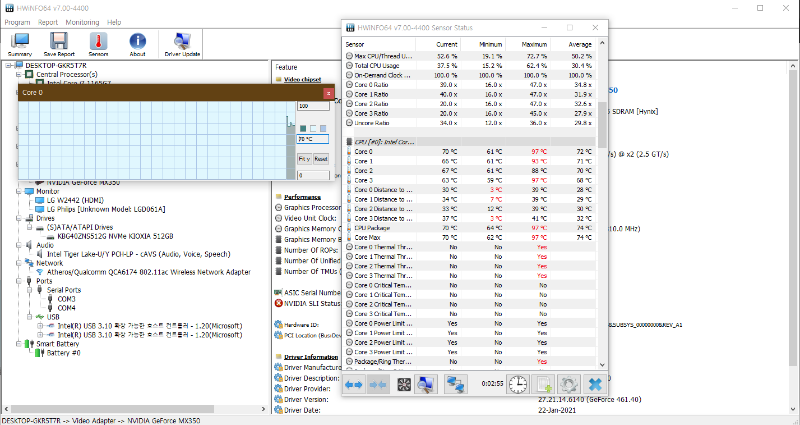Open the Report menu
The width and height of the screenshot is (800, 425).
pyautogui.click(x=46, y=21)
